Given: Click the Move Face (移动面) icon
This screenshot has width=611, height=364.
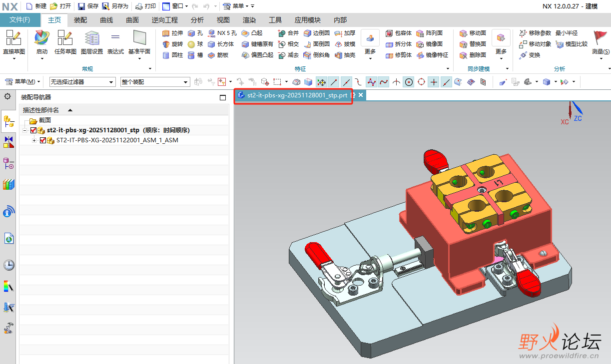Looking at the screenshot, I should click(463, 33).
